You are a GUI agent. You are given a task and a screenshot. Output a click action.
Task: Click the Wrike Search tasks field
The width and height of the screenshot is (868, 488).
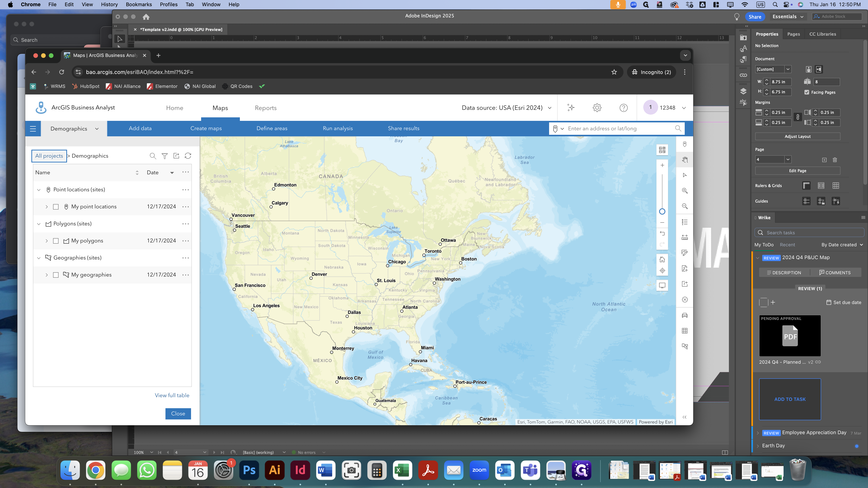(809, 233)
